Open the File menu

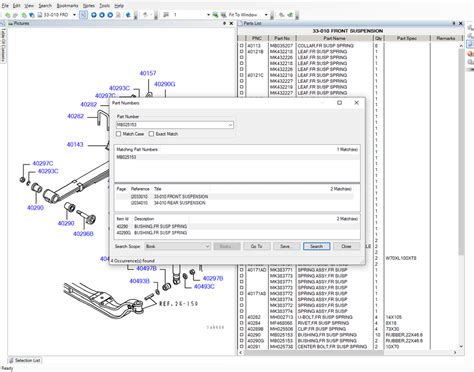[x=5, y=6]
